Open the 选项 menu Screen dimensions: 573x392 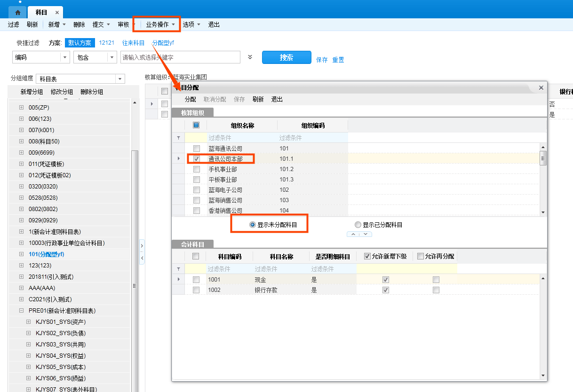tap(191, 24)
